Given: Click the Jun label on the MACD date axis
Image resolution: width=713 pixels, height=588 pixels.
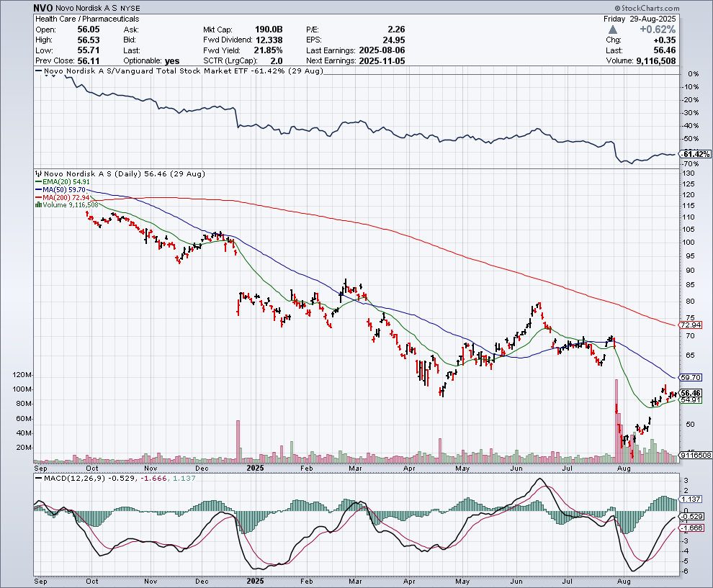Looking at the screenshot, I should pos(516,582).
